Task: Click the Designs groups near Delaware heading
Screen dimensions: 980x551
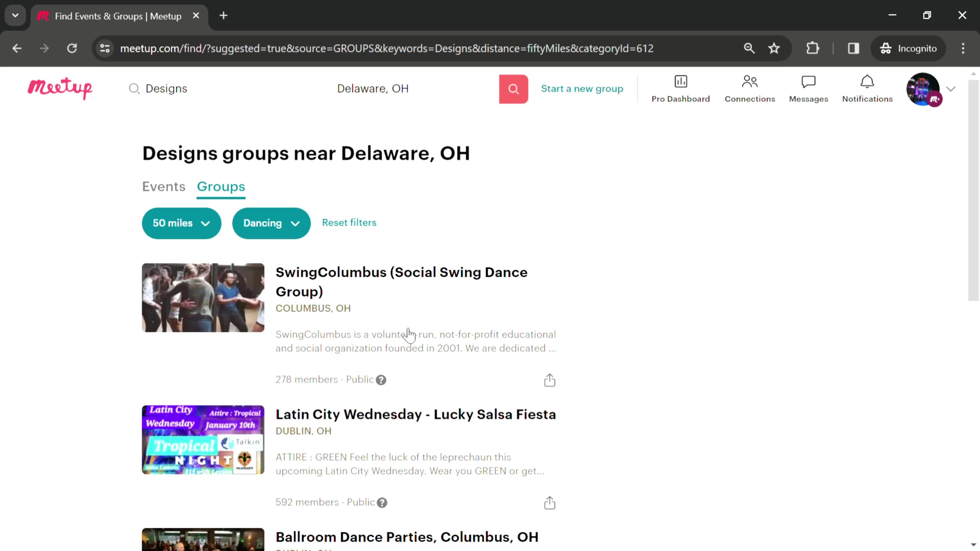Action: (306, 154)
